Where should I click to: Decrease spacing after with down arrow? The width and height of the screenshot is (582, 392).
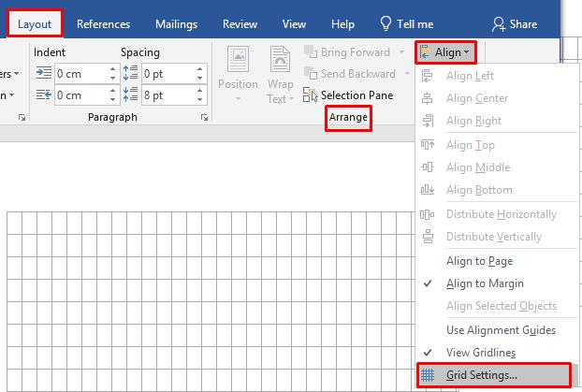coord(199,99)
